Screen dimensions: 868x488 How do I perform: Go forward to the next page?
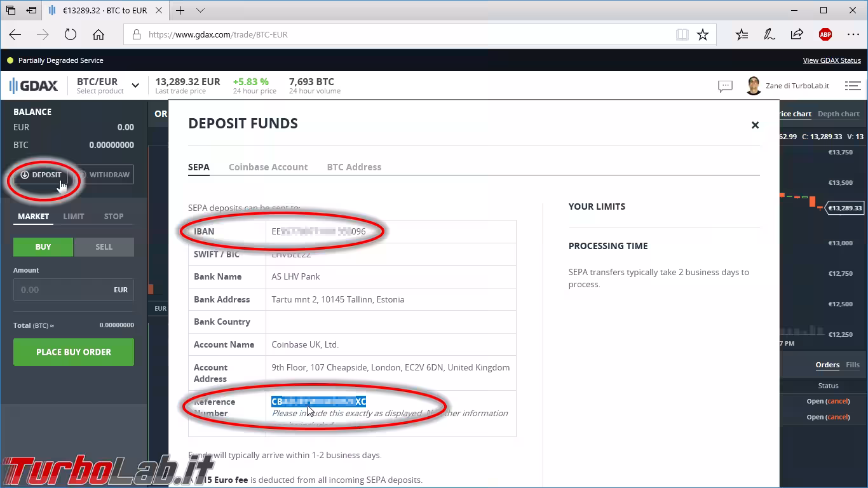43,35
